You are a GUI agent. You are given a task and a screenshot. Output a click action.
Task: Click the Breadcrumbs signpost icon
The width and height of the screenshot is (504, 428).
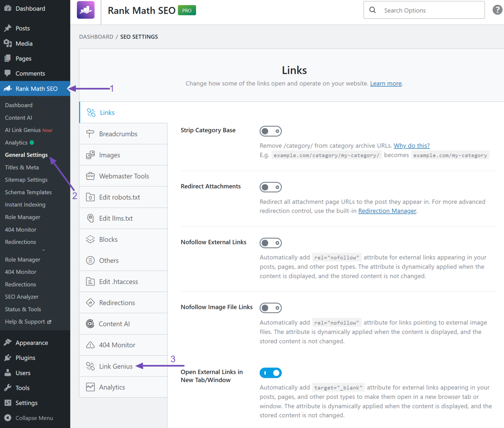click(x=90, y=134)
